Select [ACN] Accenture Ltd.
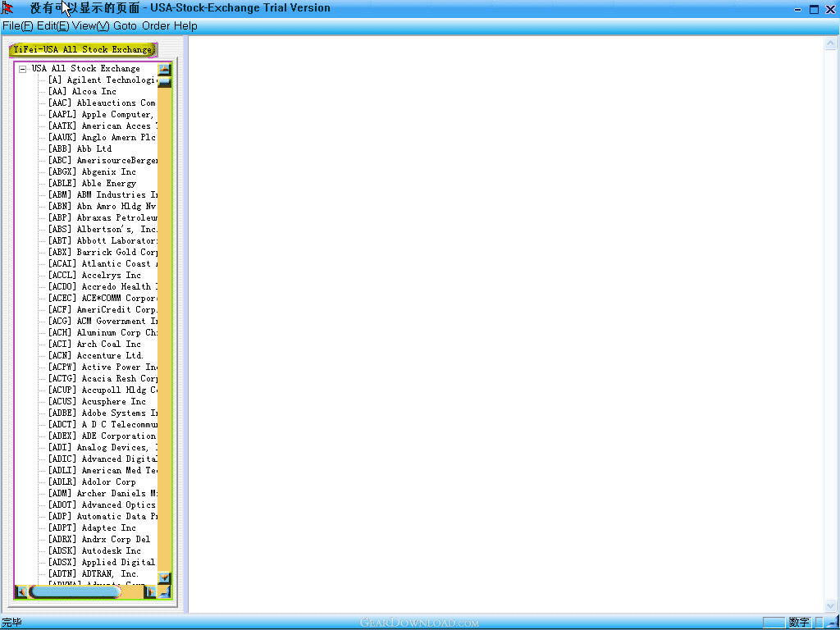840x630 pixels. [x=96, y=356]
